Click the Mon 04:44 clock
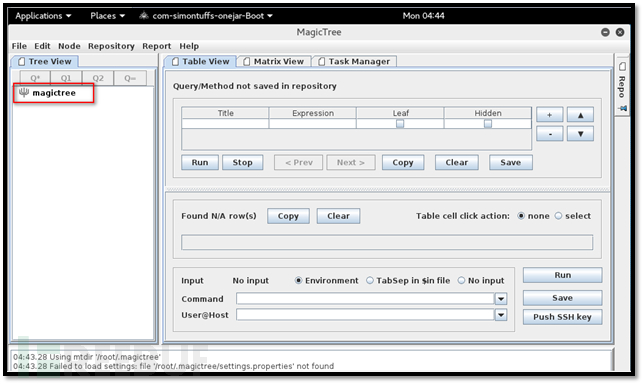Image resolution: width=644 pixels, height=385 pixels. (x=423, y=16)
